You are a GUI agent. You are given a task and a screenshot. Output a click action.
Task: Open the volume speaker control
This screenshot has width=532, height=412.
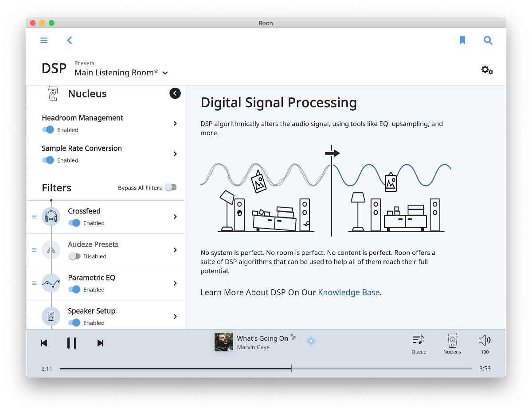tap(485, 344)
